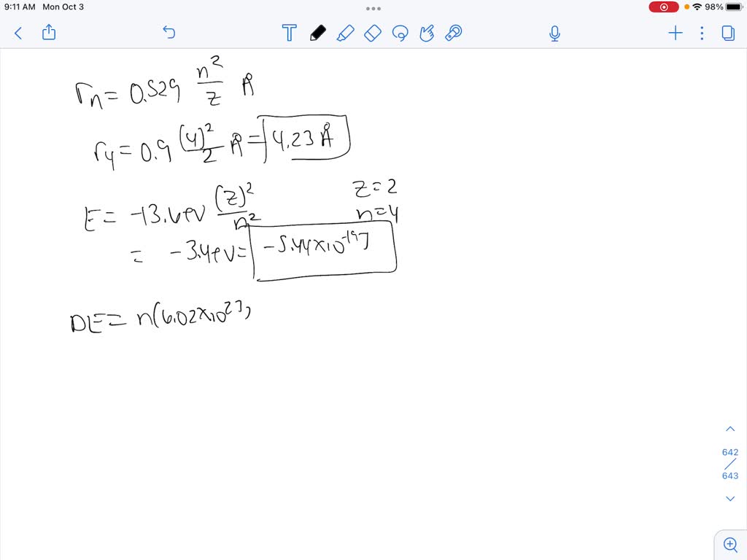Tap page number 642 indicator

point(729,452)
